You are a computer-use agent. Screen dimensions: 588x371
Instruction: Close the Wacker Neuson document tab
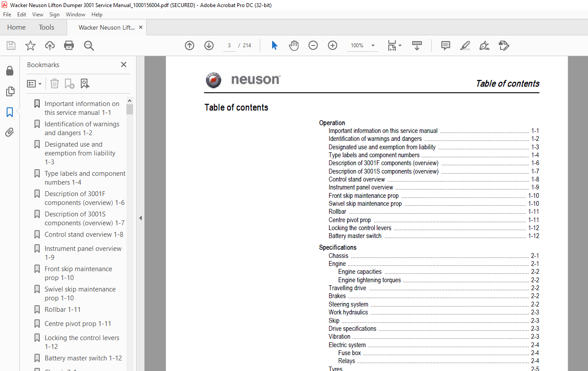[141, 27]
